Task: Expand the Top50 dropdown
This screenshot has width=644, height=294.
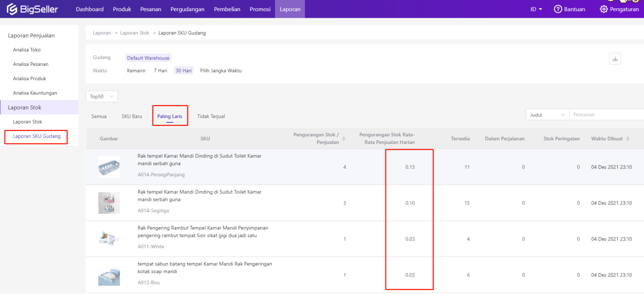Action: pos(101,96)
